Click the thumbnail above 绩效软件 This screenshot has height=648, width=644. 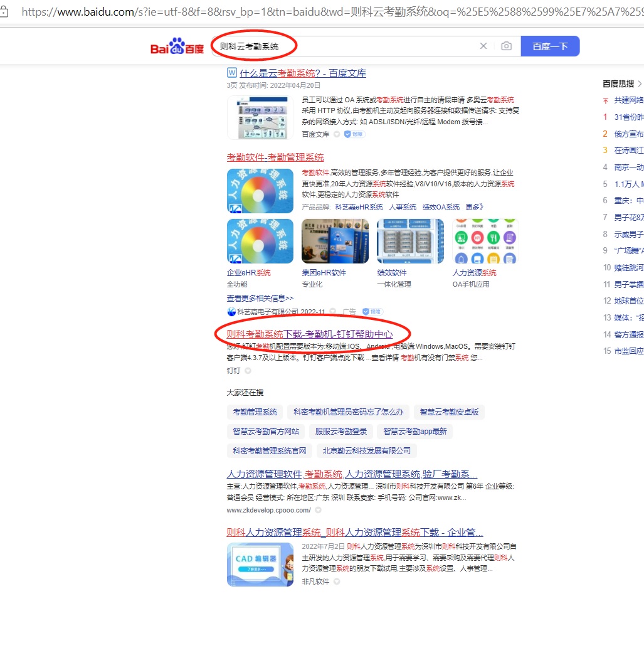[x=411, y=242]
